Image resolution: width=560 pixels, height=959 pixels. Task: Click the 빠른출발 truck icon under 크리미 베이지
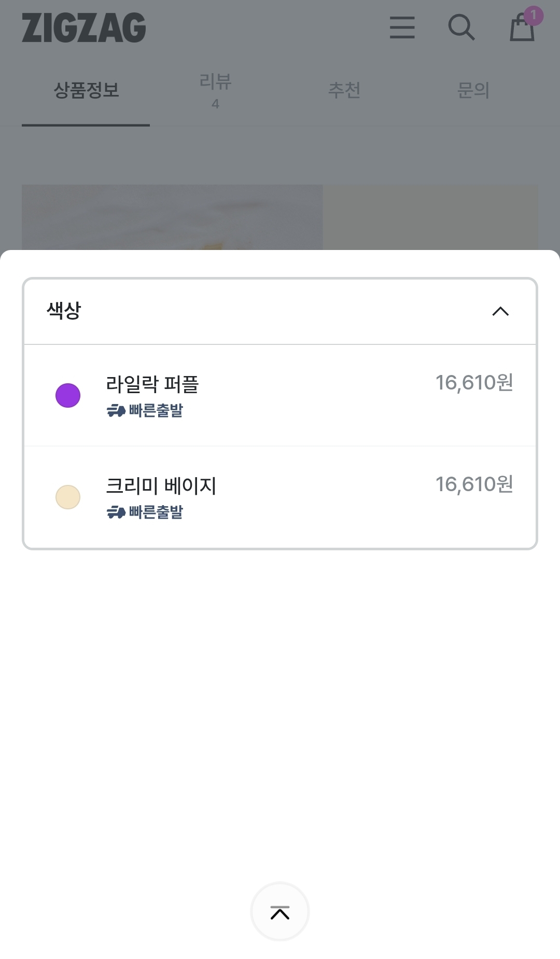pos(116,512)
